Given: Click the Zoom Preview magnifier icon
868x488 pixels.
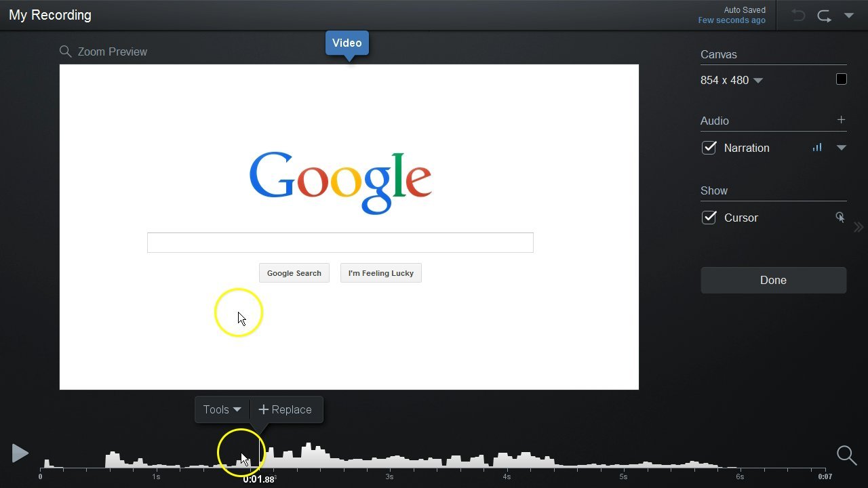Looking at the screenshot, I should click(x=65, y=52).
